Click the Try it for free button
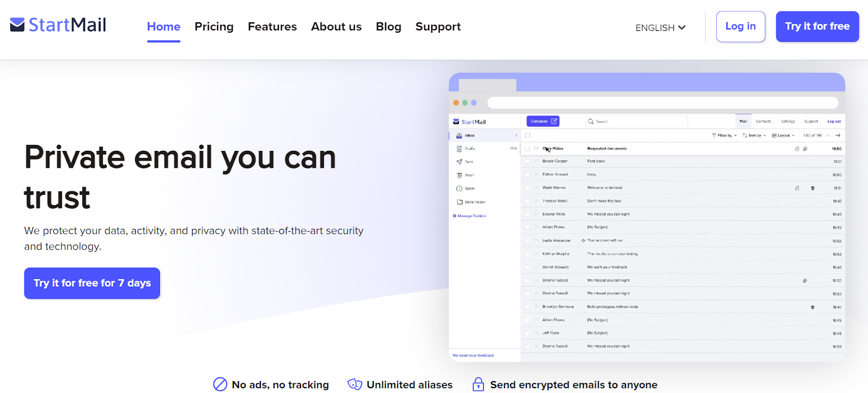Viewport: 868px width, 393px height. [x=817, y=27]
